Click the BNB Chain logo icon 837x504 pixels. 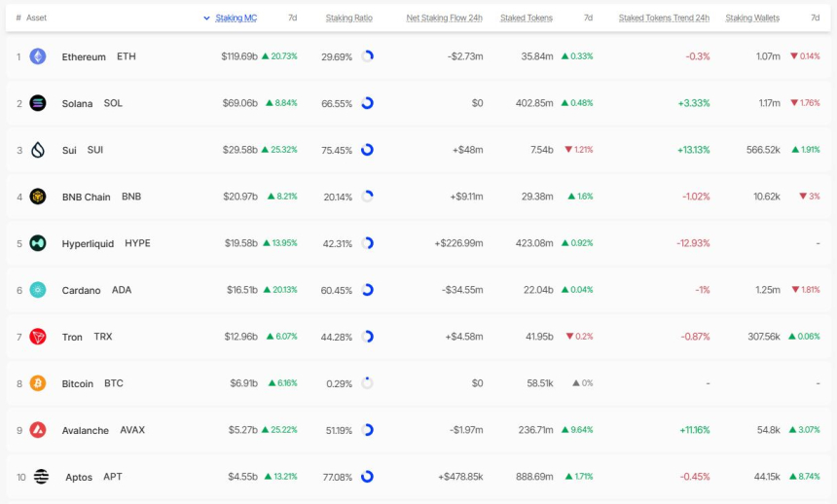[x=38, y=197]
